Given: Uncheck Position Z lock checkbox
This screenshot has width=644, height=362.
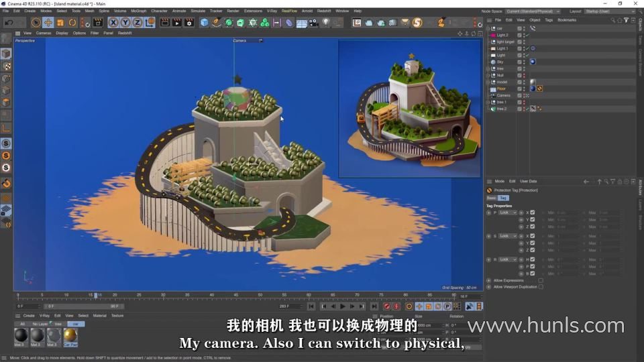Looking at the screenshot, I should (533, 227).
